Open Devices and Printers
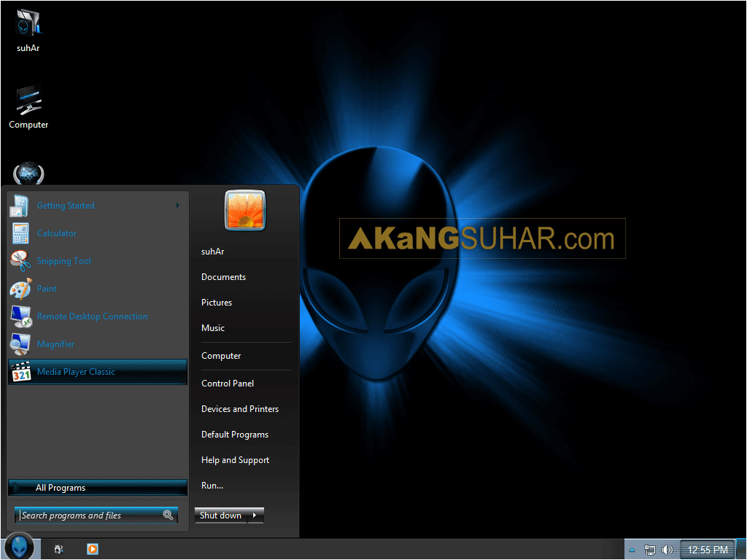This screenshot has width=747, height=560. pyautogui.click(x=239, y=409)
